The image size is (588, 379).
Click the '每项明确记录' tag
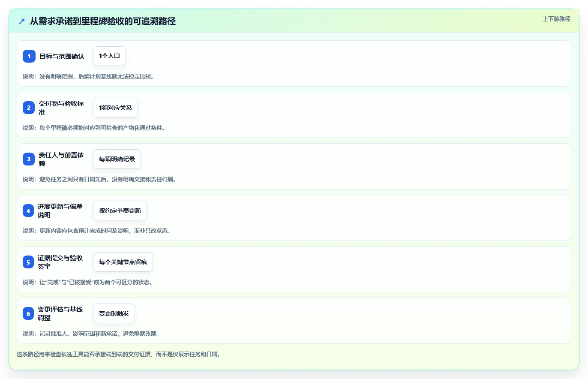click(x=117, y=159)
